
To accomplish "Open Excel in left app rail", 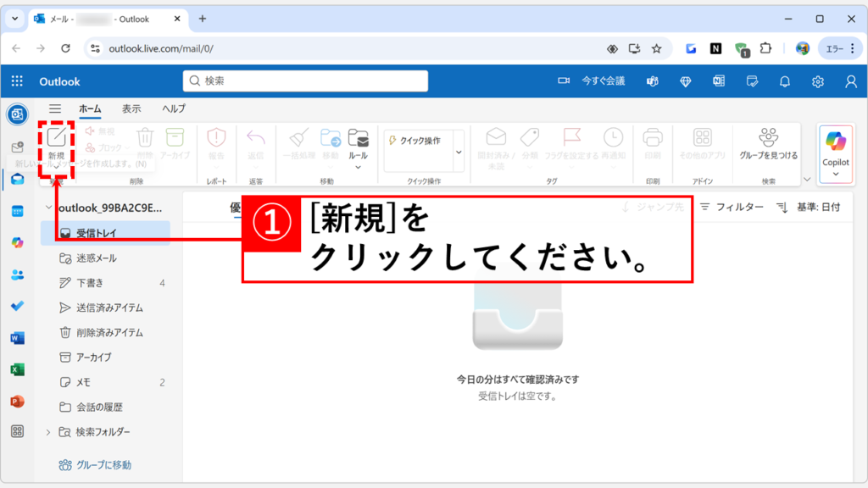I will 17,369.
